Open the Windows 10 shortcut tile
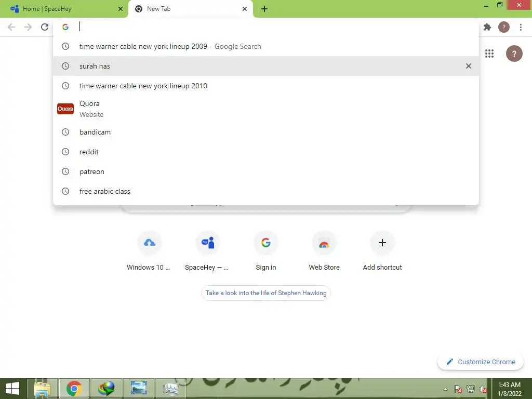This screenshot has width=532, height=399. click(x=149, y=251)
